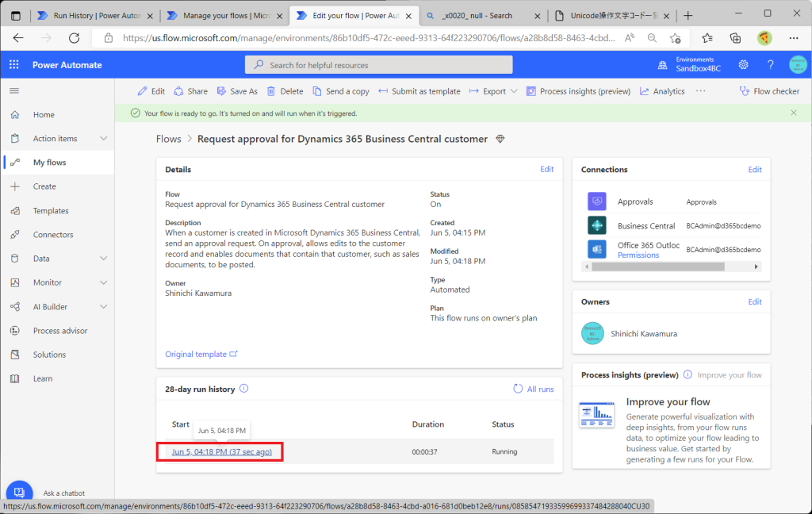
Task: Go back in the browser
Action: (19, 38)
